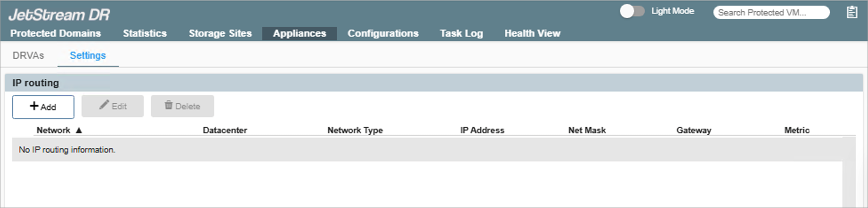Focus the Search Protected VM field

(x=771, y=13)
